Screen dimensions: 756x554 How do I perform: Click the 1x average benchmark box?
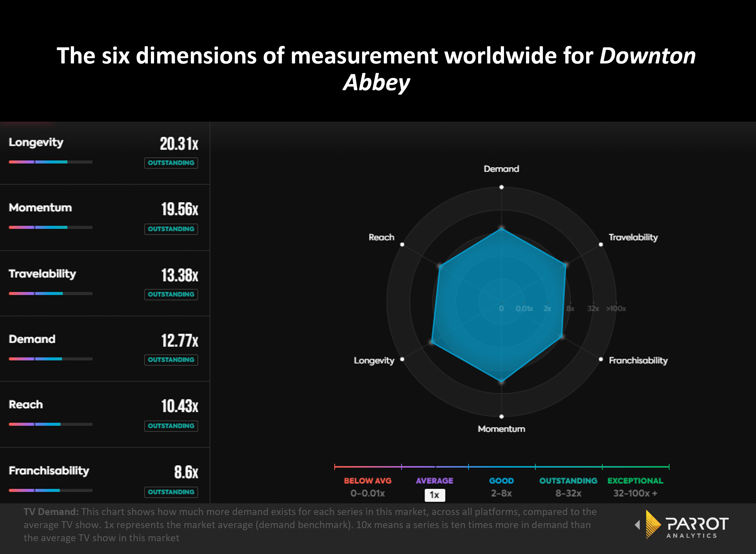tap(435, 495)
